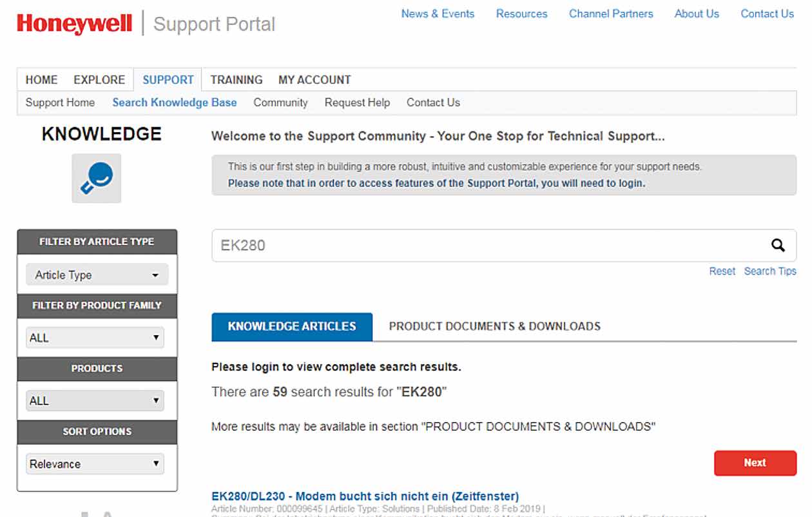Click the Sort Options header
The height and width of the screenshot is (517, 812).
97,432
